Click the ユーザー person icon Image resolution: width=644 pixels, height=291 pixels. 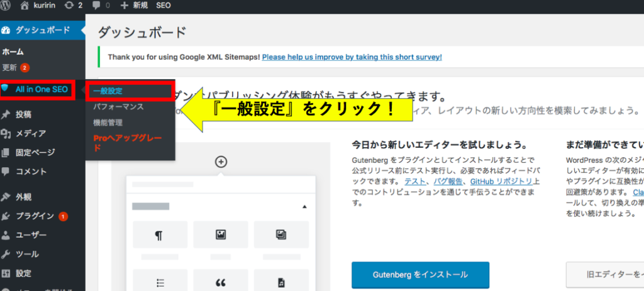point(5,235)
